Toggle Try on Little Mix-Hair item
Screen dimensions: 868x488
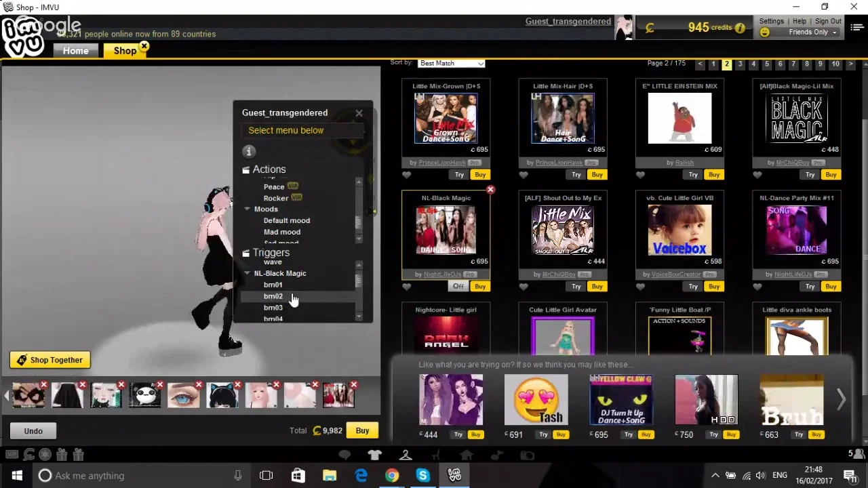[x=576, y=175]
